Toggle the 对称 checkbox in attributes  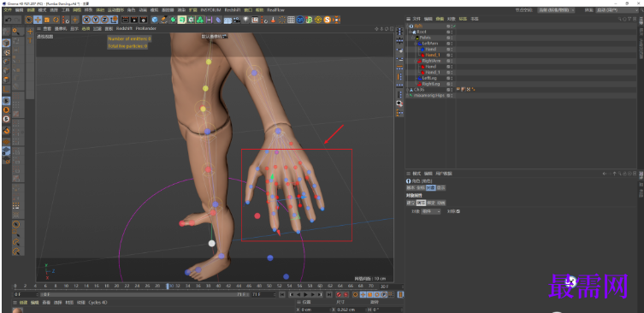(x=458, y=211)
